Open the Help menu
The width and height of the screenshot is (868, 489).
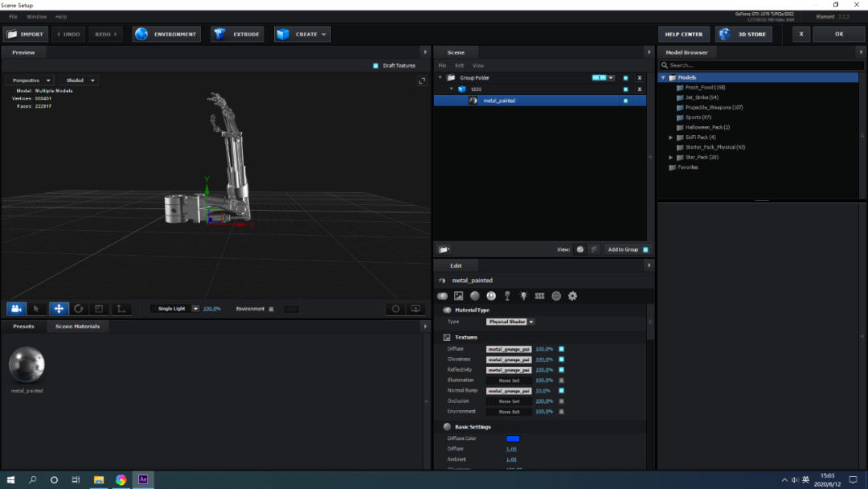(x=61, y=17)
